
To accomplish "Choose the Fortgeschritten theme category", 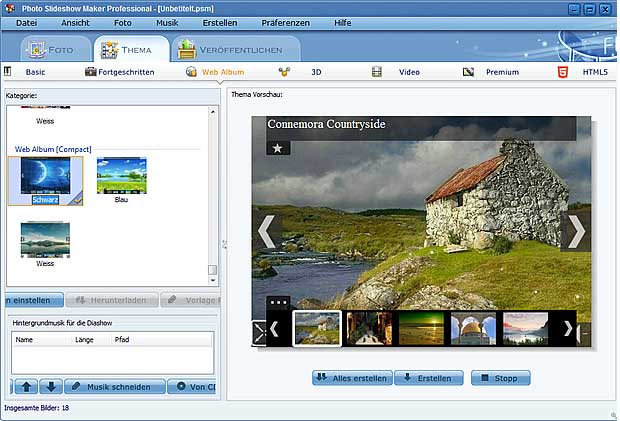I will [x=126, y=72].
